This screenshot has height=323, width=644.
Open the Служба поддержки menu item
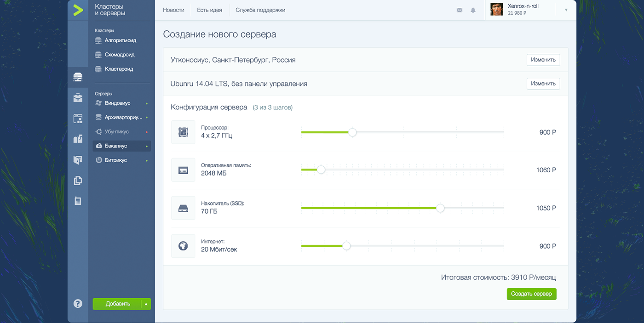pyautogui.click(x=260, y=10)
